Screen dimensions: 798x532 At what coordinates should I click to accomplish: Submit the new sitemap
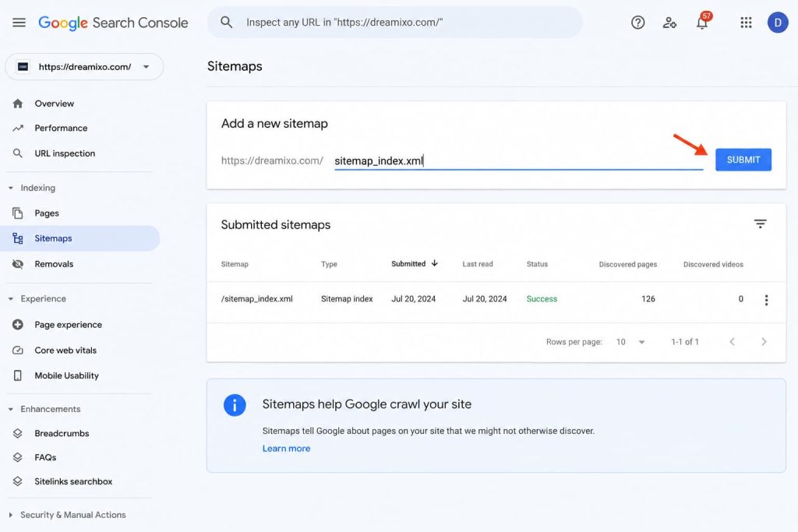click(743, 160)
